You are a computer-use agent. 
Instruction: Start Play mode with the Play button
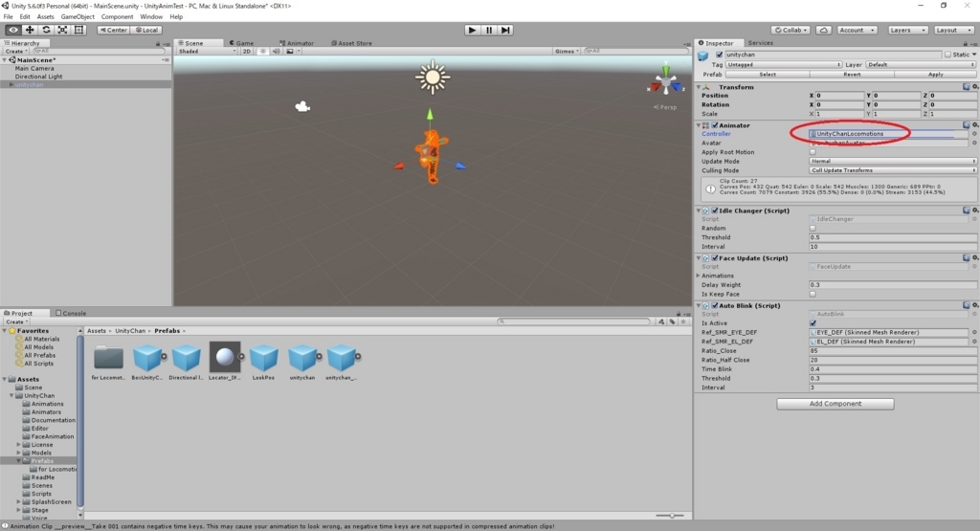click(473, 30)
